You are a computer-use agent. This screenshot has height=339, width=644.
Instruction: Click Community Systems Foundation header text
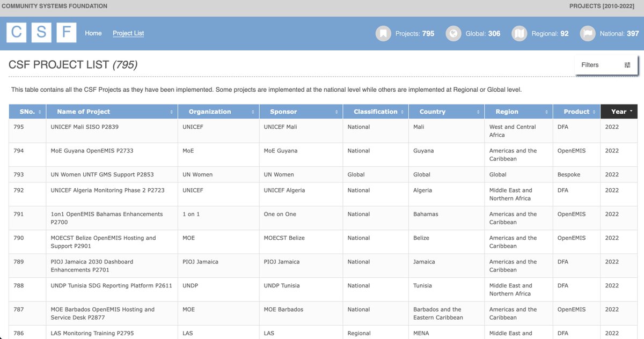pos(55,6)
